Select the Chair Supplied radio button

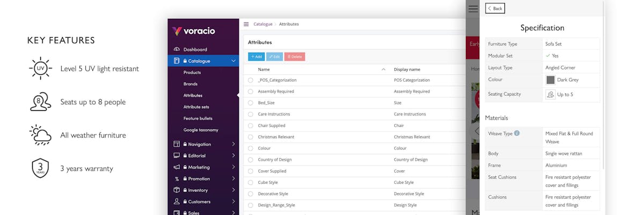tap(251, 125)
